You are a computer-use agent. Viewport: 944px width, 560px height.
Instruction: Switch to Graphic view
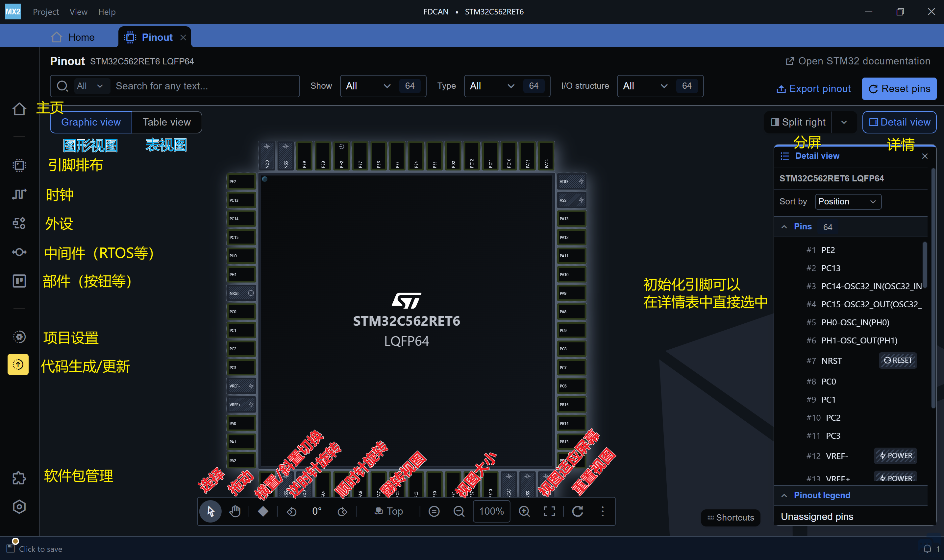[91, 122]
